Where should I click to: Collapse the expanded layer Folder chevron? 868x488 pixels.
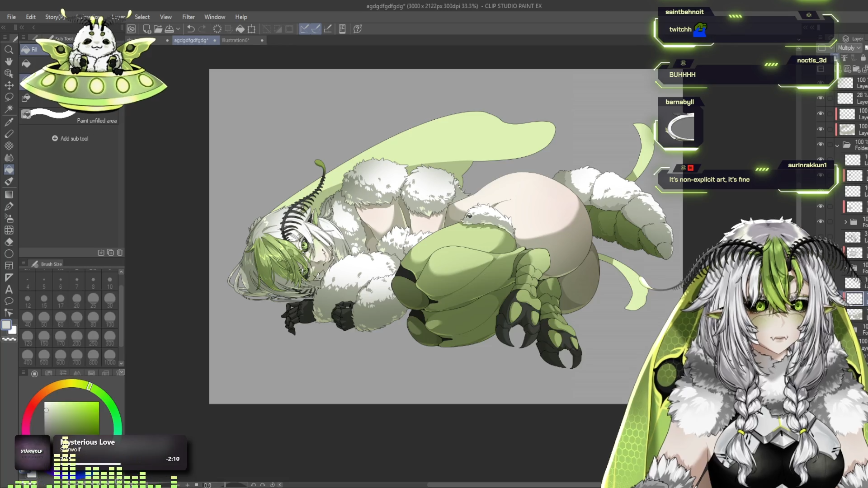coord(837,145)
